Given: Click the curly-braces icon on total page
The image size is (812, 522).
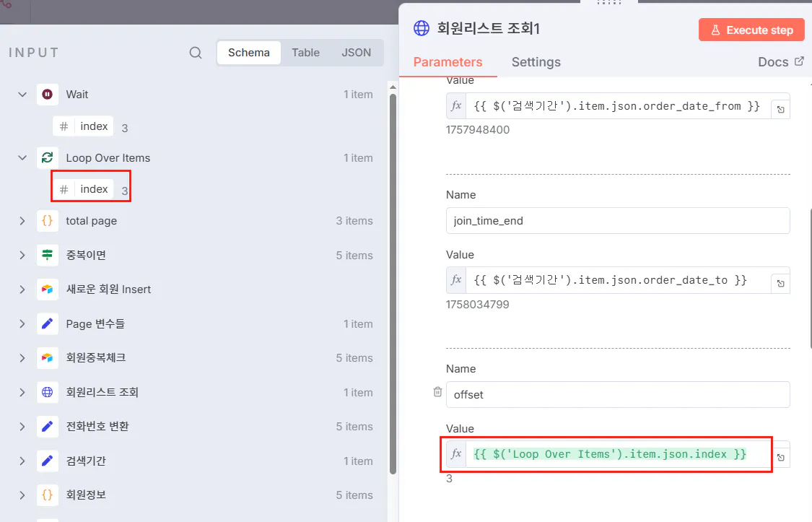Looking at the screenshot, I should (x=48, y=221).
